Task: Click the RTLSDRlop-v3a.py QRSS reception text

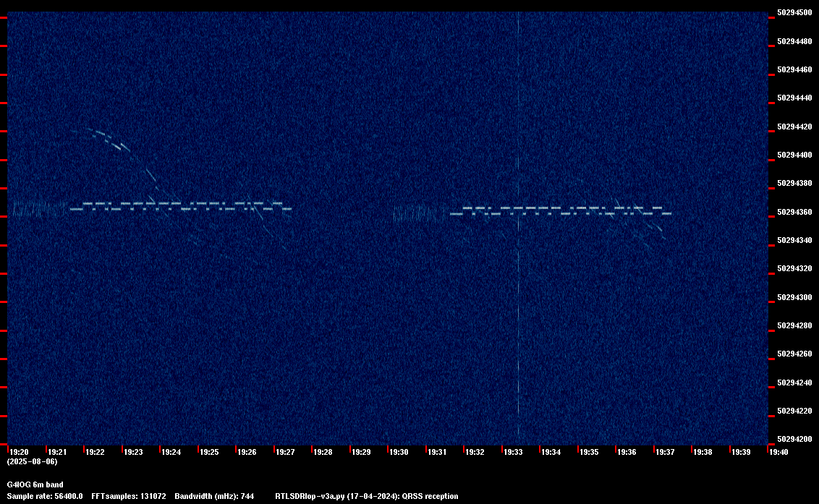Action: (367, 496)
